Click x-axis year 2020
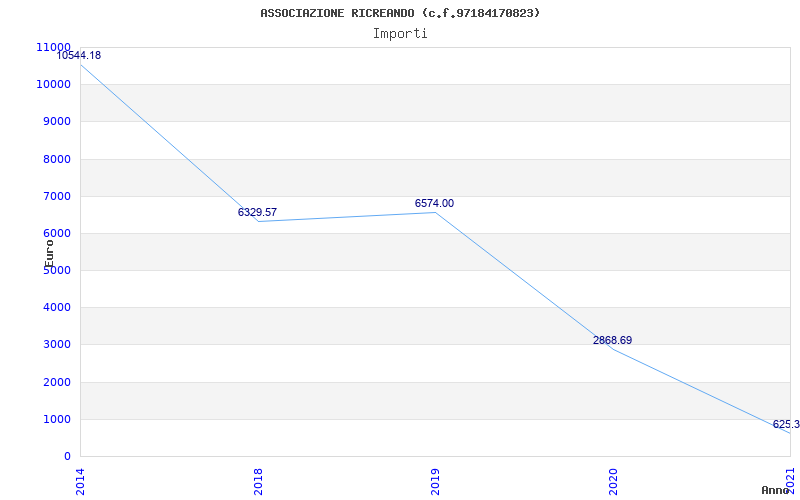The image size is (800, 500). coord(613,482)
